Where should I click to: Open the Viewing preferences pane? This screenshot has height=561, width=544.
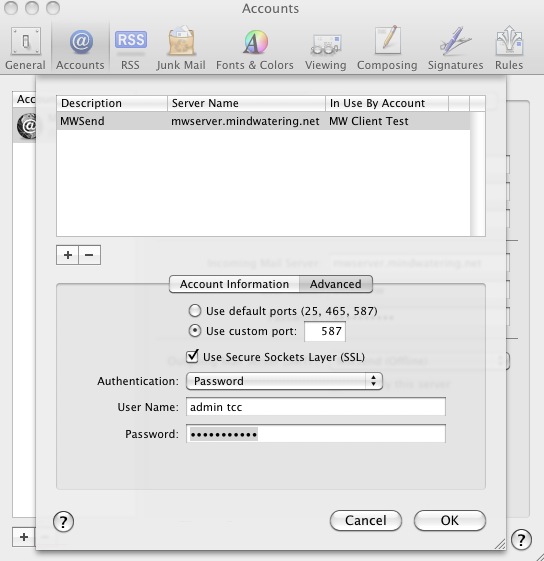[326, 48]
